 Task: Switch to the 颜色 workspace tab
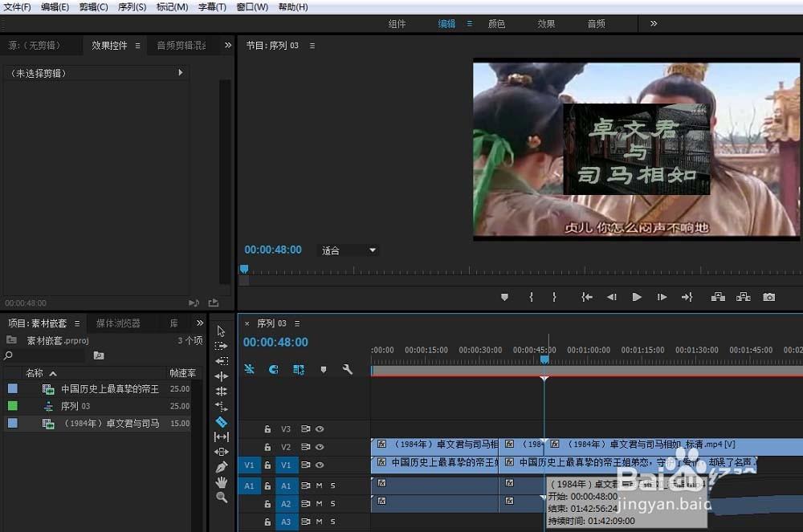click(x=496, y=23)
